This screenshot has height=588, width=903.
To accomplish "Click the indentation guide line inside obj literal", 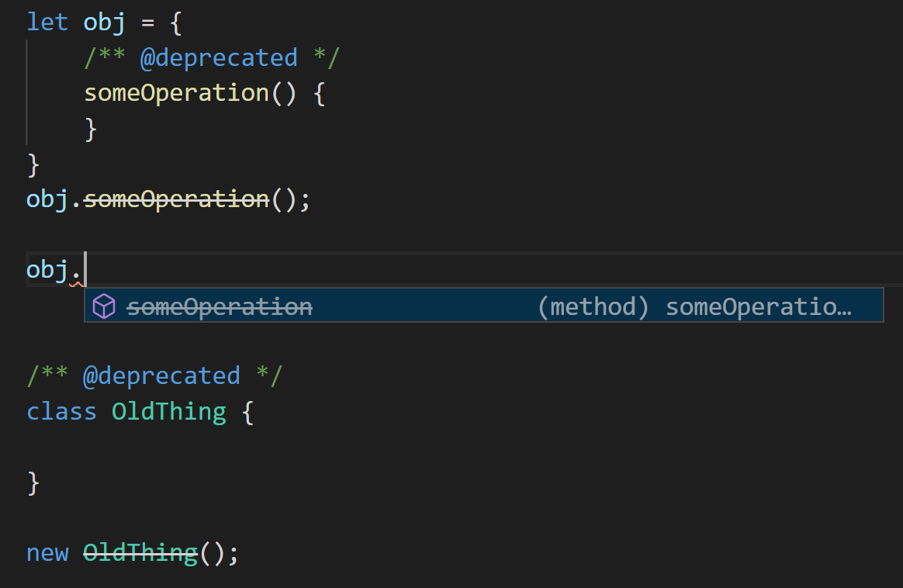I will (x=27, y=93).
